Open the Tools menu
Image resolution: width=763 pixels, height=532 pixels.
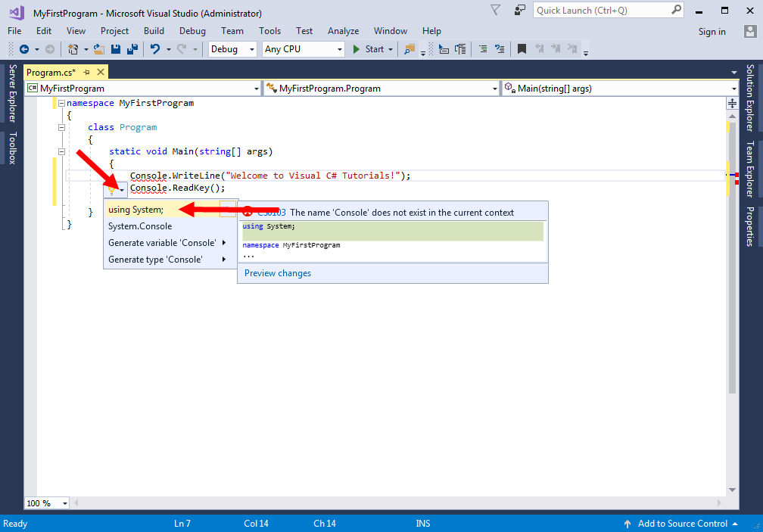[269, 30]
